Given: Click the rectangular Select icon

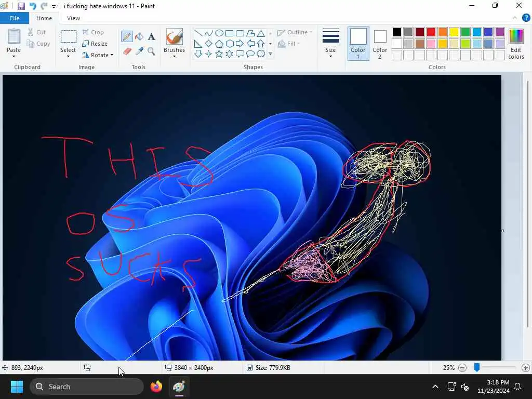Looking at the screenshot, I should coord(68,37).
